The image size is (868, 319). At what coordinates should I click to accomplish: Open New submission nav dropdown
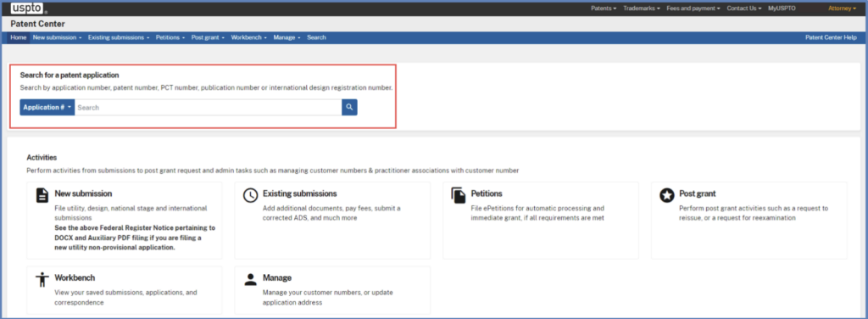click(x=57, y=37)
